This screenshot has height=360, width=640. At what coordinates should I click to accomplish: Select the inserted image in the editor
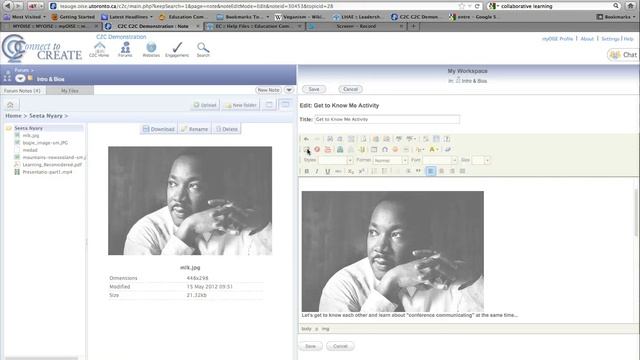[393, 251]
